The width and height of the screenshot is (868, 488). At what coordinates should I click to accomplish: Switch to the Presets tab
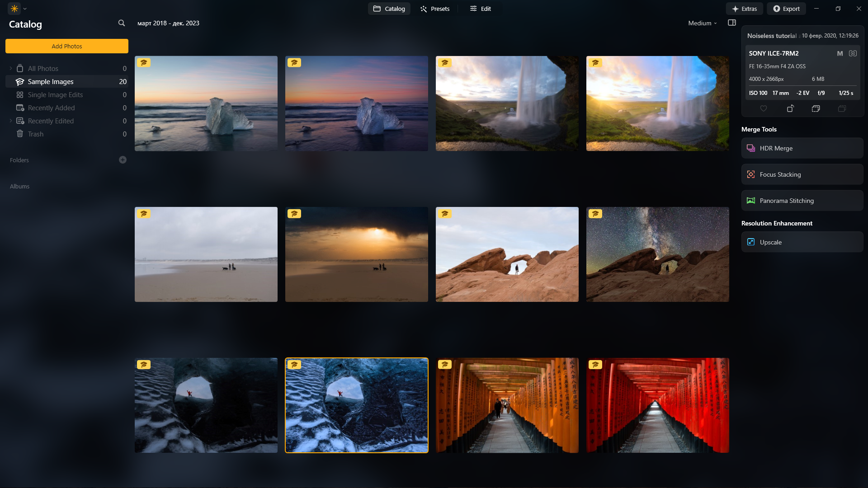tap(434, 9)
